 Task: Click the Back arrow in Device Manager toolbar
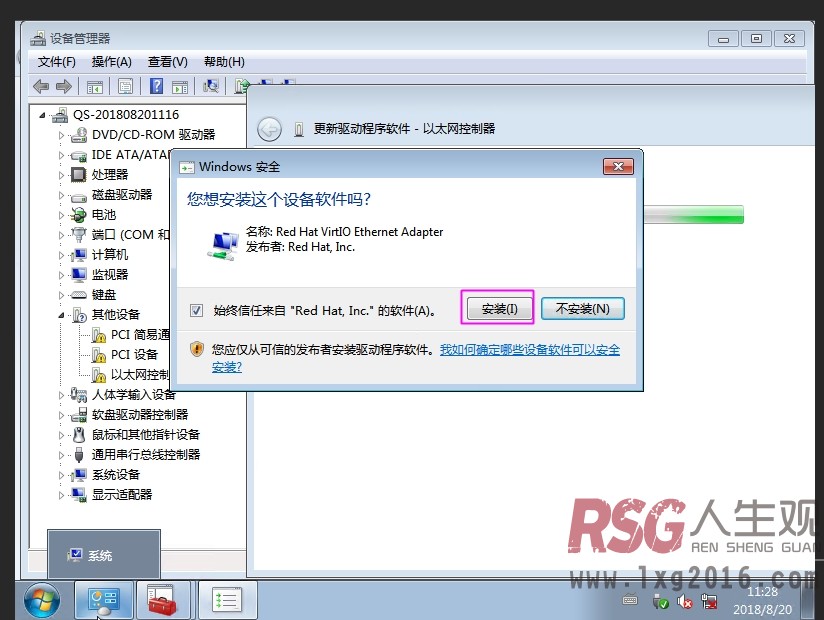click(40, 86)
